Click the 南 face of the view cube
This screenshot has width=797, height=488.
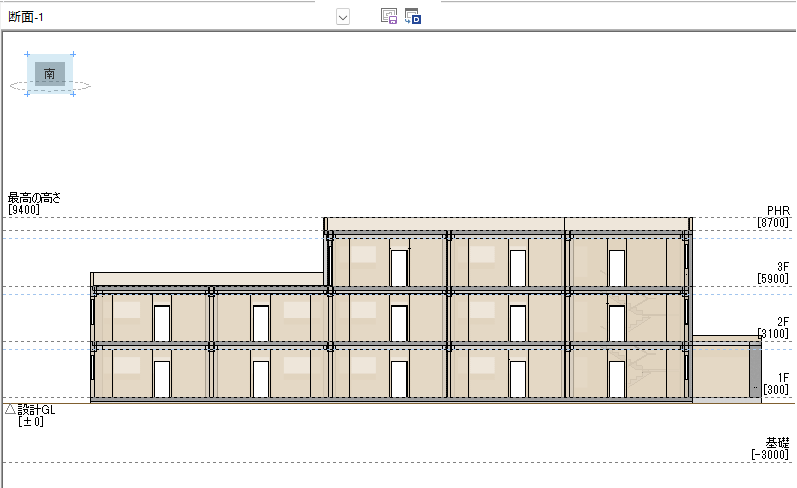[50, 73]
